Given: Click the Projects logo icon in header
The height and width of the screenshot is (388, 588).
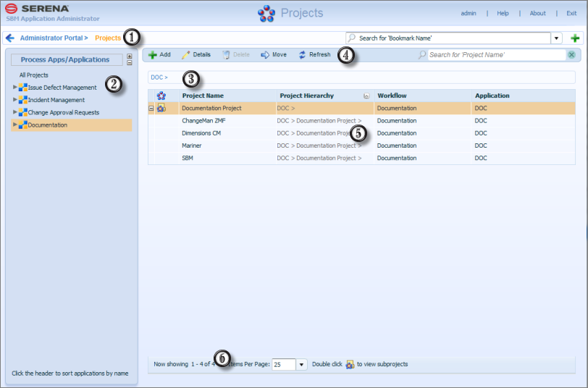Looking at the screenshot, I should pyautogui.click(x=266, y=14).
